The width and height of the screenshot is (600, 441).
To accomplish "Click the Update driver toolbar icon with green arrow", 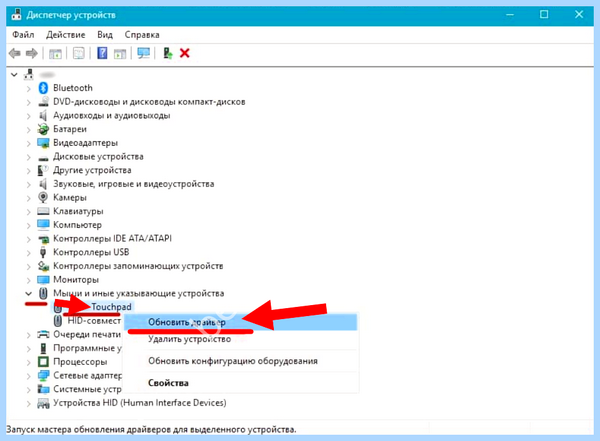I will [168, 53].
